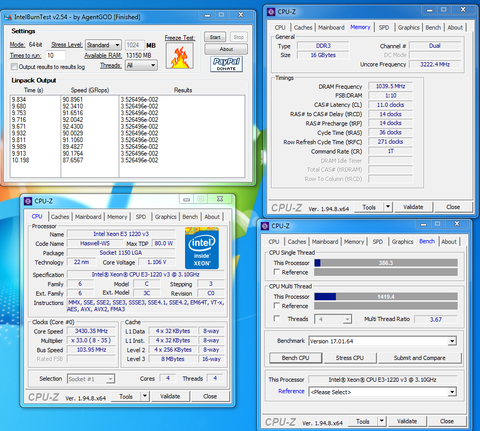Switch to Mainboard tab in CPU window
The height and width of the screenshot is (431, 480).
[88, 217]
